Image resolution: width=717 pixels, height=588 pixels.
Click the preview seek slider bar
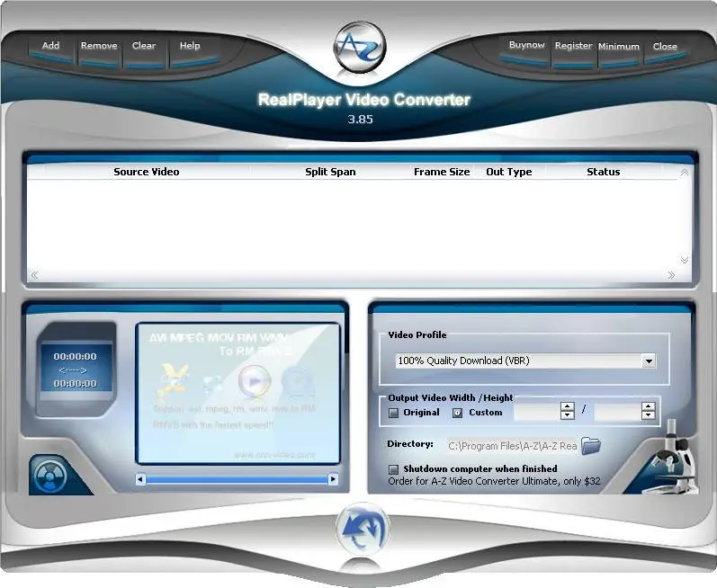[237, 479]
